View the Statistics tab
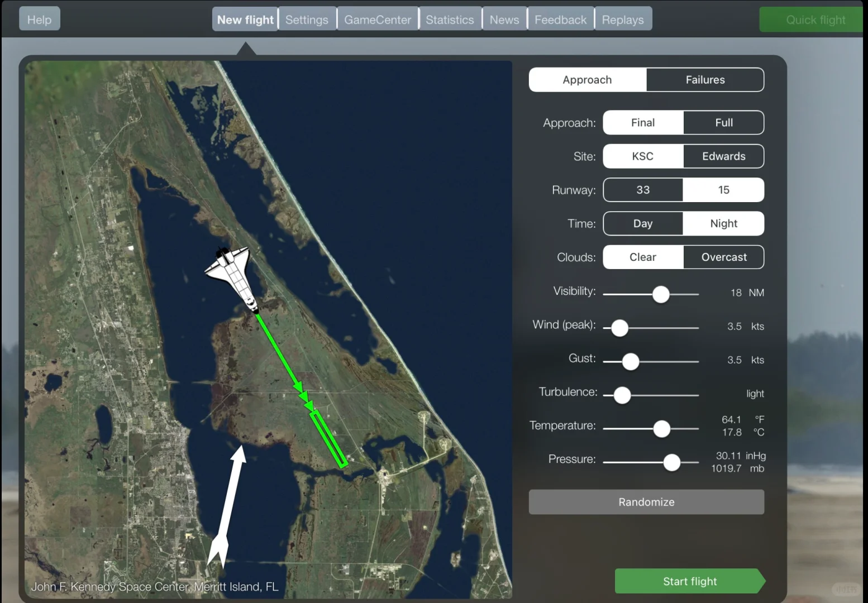Viewport: 868px width, 603px height. (450, 20)
